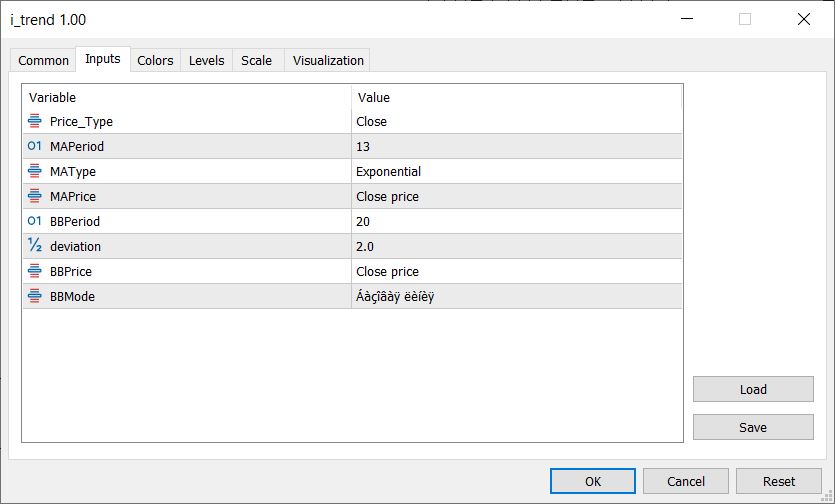Switch to the Visualization tab
This screenshot has width=835, height=504.
(x=328, y=61)
